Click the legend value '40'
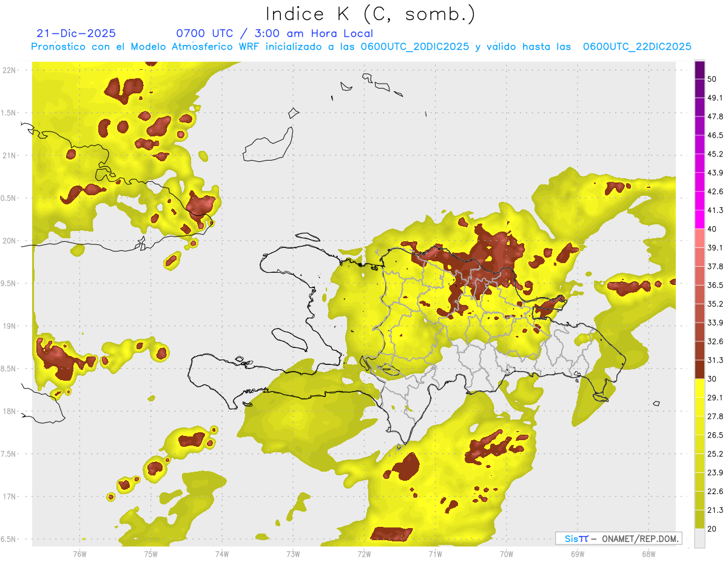Viewport: 728px width, 562px height. point(712,229)
